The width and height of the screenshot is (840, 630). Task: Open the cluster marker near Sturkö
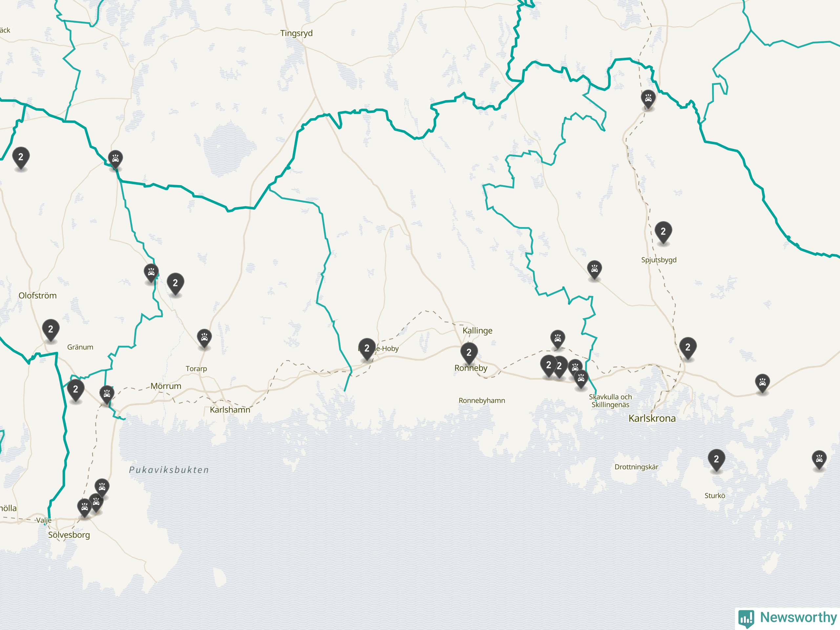[716, 459]
